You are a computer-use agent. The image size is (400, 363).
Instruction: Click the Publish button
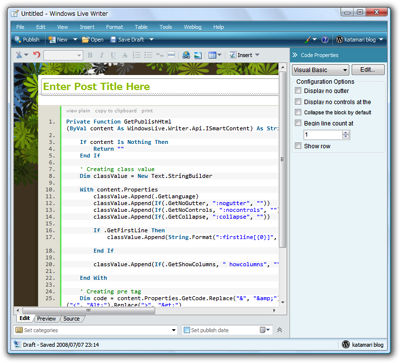[x=27, y=40]
